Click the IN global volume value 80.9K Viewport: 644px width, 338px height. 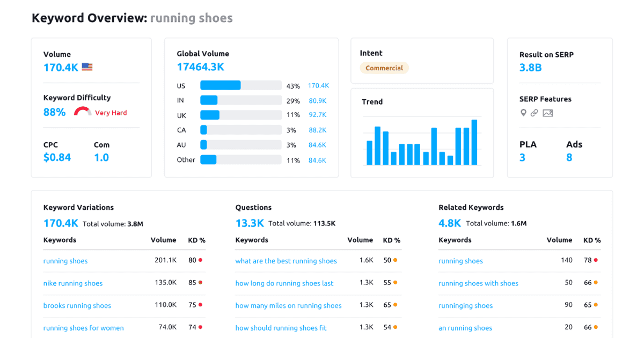click(317, 100)
